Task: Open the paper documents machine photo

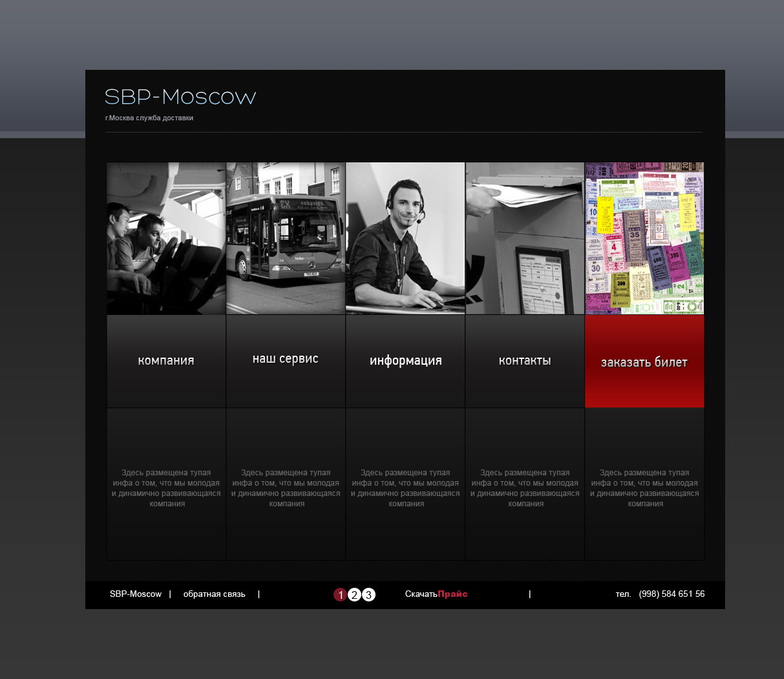Action: (x=525, y=238)
